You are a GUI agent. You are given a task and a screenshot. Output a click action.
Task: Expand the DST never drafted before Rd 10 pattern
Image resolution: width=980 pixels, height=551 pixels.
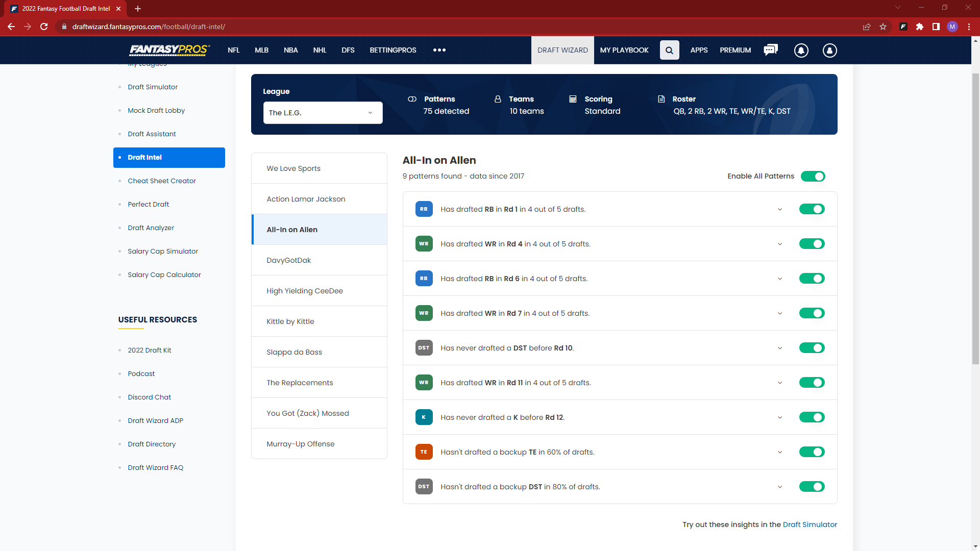click(779, 348)
